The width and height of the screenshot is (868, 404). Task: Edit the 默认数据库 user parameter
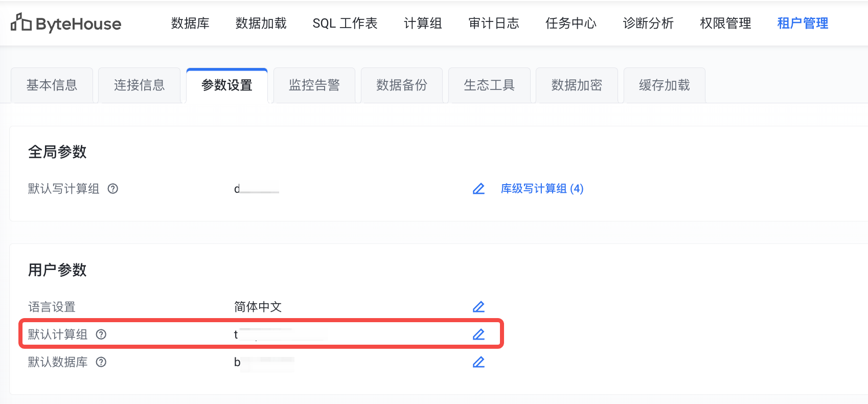[x=478, y=362]
